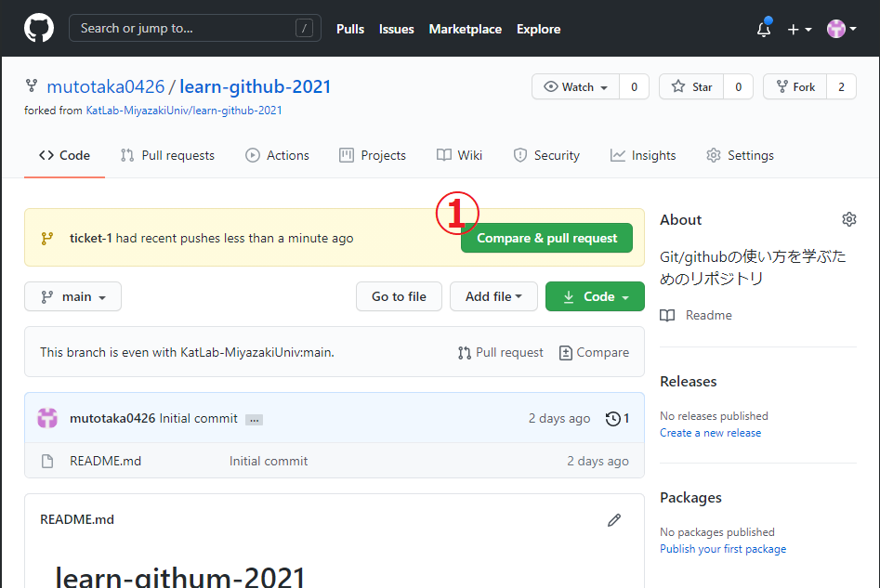The image size is (880, 588).
Task: Click Create a new release link
Action: [711, 433]
